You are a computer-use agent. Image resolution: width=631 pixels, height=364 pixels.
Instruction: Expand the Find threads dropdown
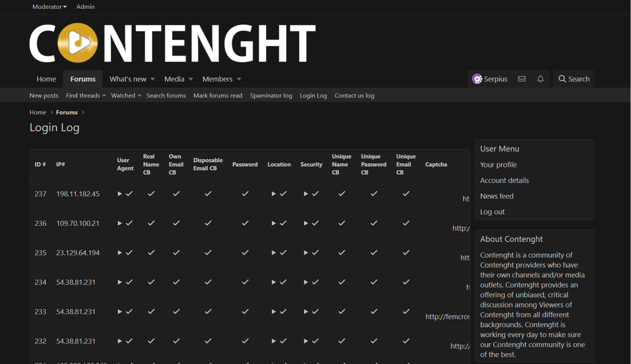point(104,96)
